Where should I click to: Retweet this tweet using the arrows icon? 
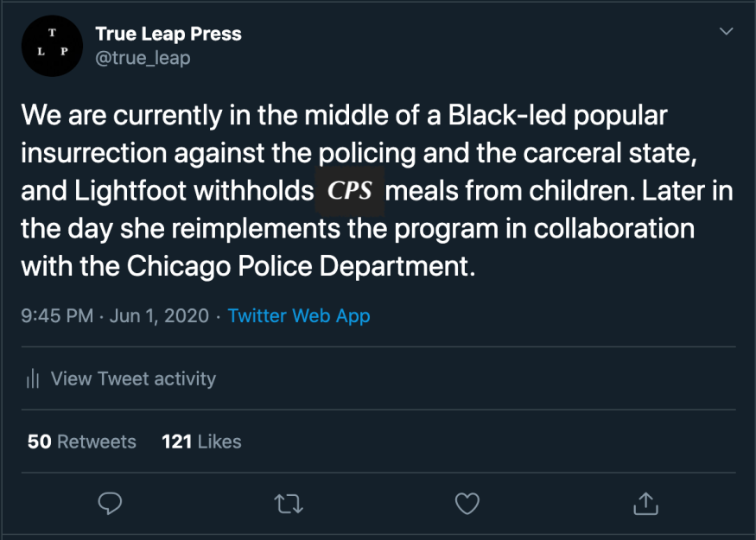tap(289, 502)
